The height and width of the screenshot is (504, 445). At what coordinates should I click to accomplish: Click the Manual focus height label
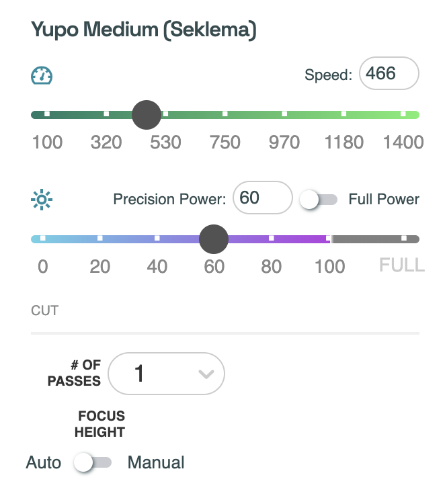click(x=156, y=462)
